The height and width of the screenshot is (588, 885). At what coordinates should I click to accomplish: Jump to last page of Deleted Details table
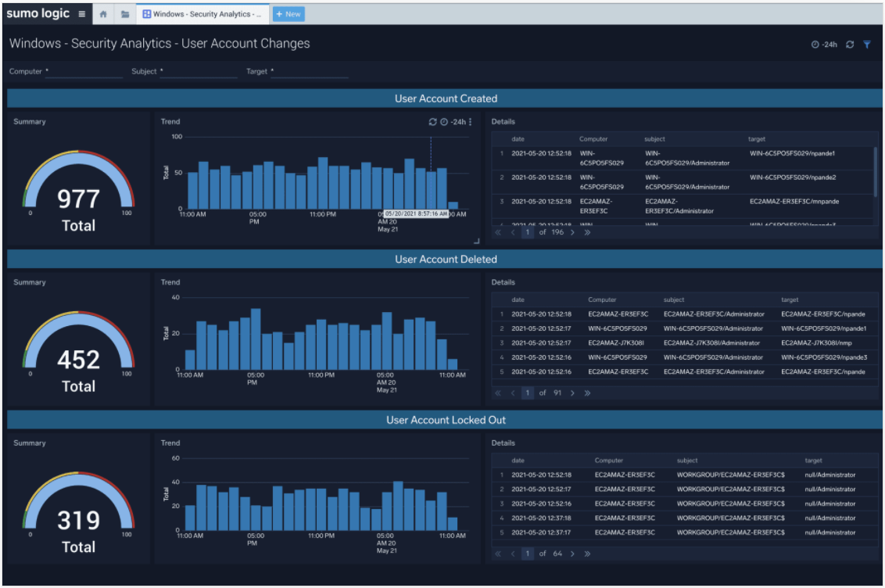pos(587,393)
